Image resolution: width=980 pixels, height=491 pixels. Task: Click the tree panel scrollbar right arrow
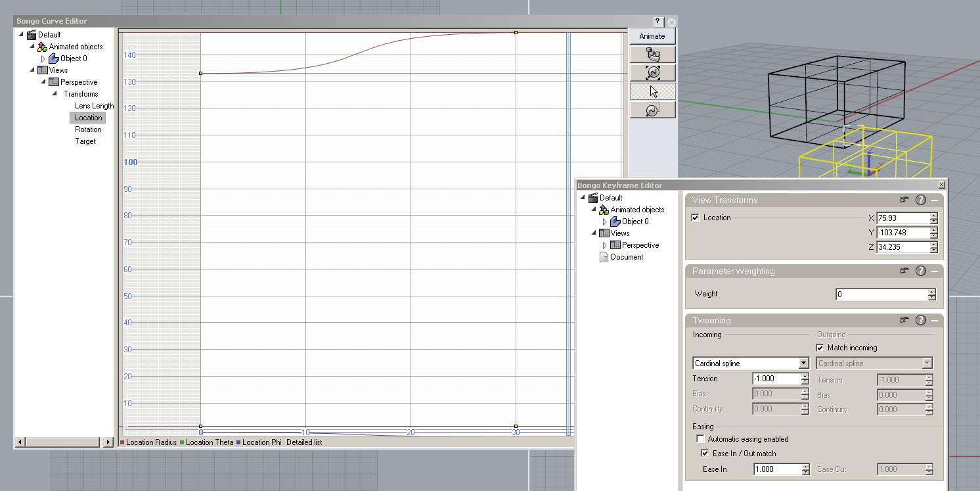pyautogui.click(x=109, y=442)
